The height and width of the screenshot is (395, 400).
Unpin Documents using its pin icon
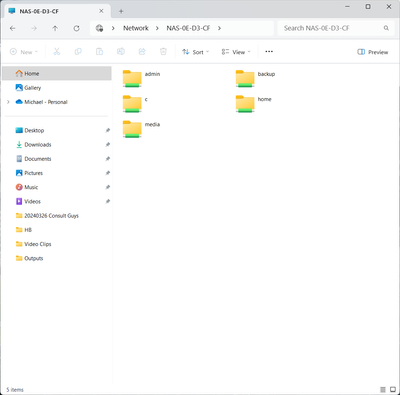tap(108, 159)
